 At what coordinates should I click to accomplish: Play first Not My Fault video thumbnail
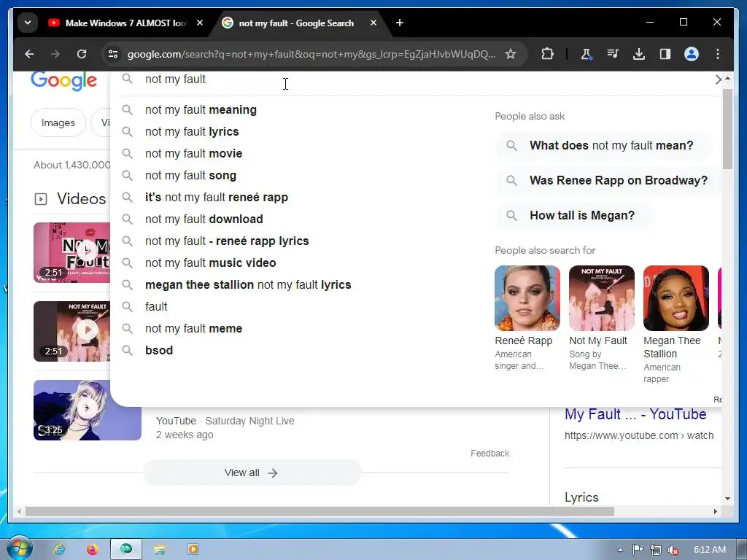coord(71,252)
